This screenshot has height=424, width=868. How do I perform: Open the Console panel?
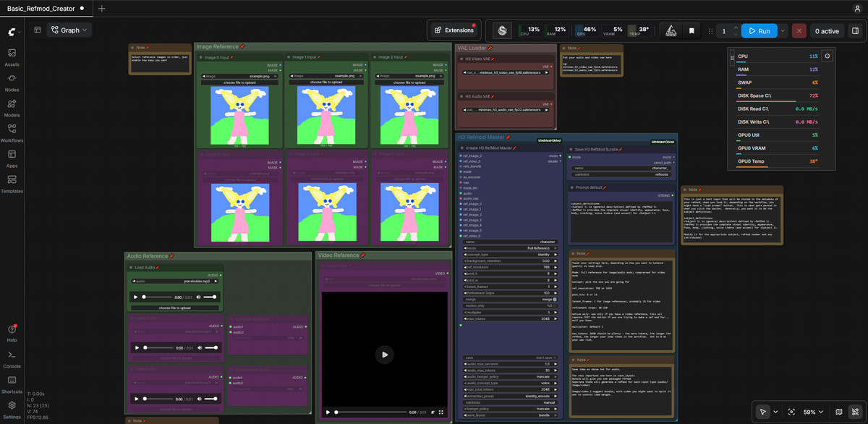[x=12, y=358]
